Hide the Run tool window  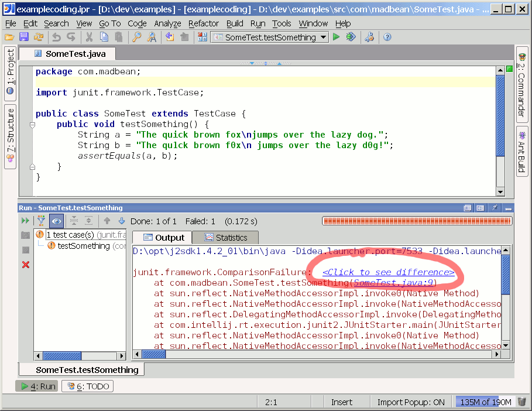coord(508,208)
